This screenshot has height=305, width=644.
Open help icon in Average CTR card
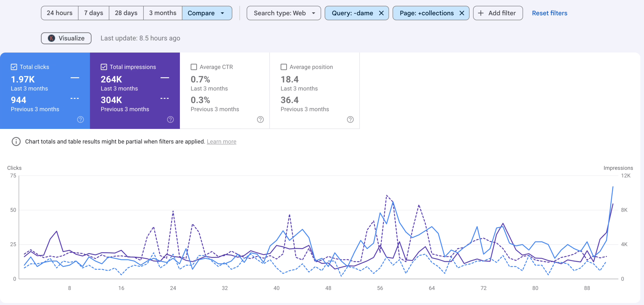pyautogui.click(x=260, y=120)
